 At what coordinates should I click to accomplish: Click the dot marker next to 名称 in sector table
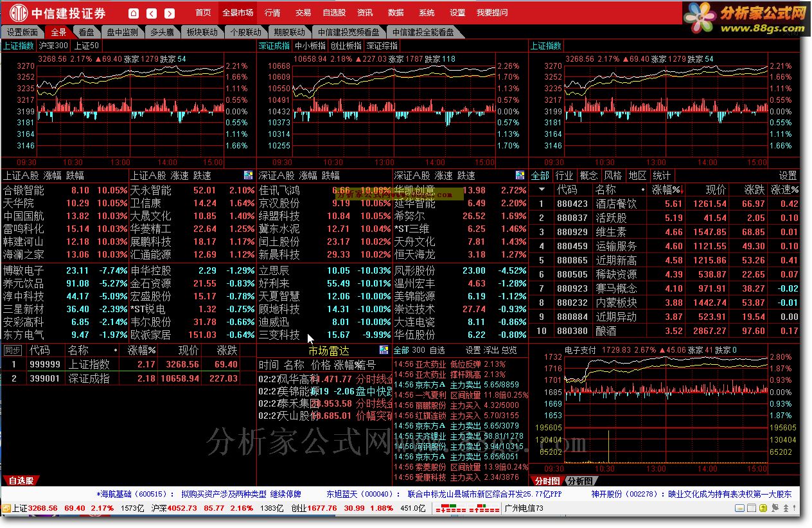tap(642, 190)
